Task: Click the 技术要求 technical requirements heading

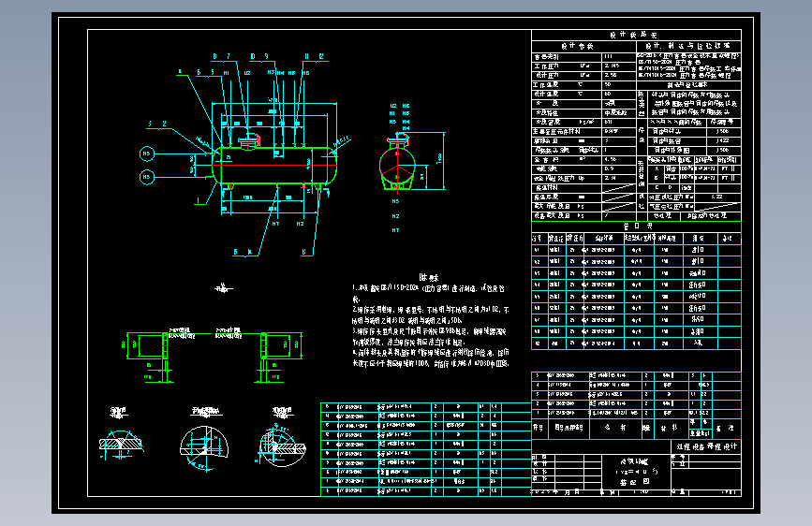Action: point(429,277)
